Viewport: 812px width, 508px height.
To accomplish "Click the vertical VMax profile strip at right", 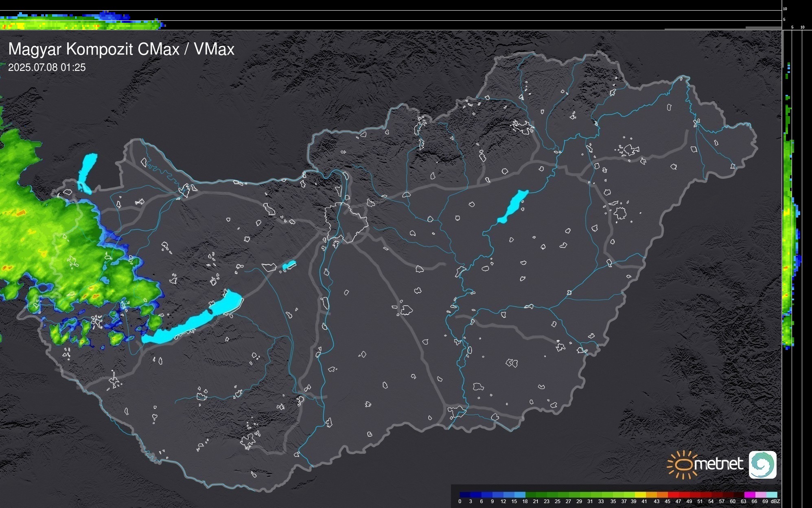I will (789, 228).
